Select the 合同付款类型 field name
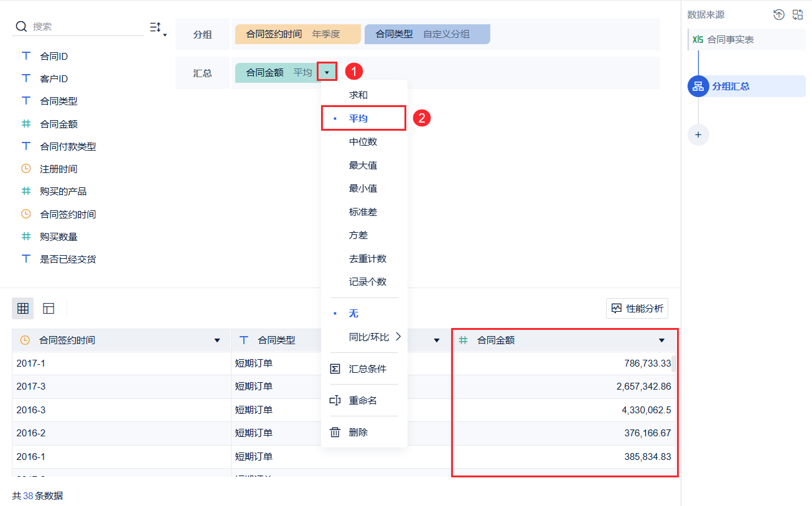This screenshot has height=506, width=812. (68, 146)
